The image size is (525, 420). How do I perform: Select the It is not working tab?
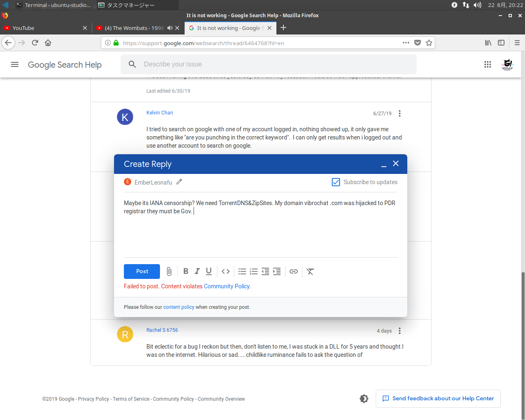pos(230,28)
